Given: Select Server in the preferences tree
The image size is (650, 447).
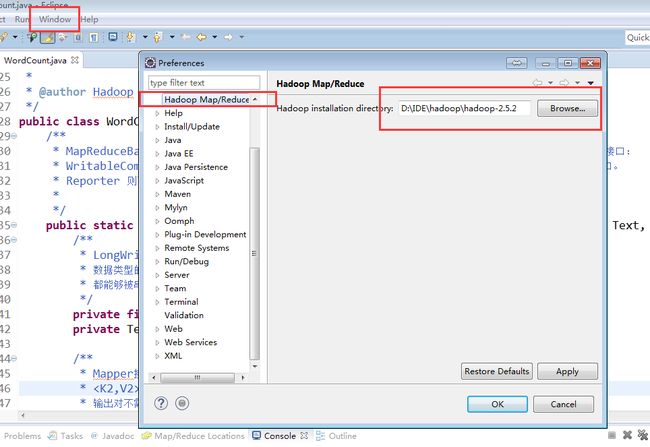Looking at the screenshot, I should pyautogui.click(x=177, y=275).
